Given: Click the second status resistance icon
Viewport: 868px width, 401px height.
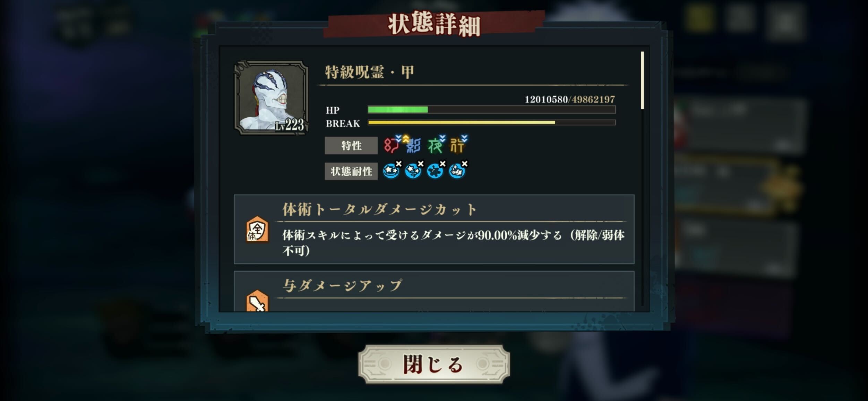Looking at the screenshot, I should [x=414, y=170].
